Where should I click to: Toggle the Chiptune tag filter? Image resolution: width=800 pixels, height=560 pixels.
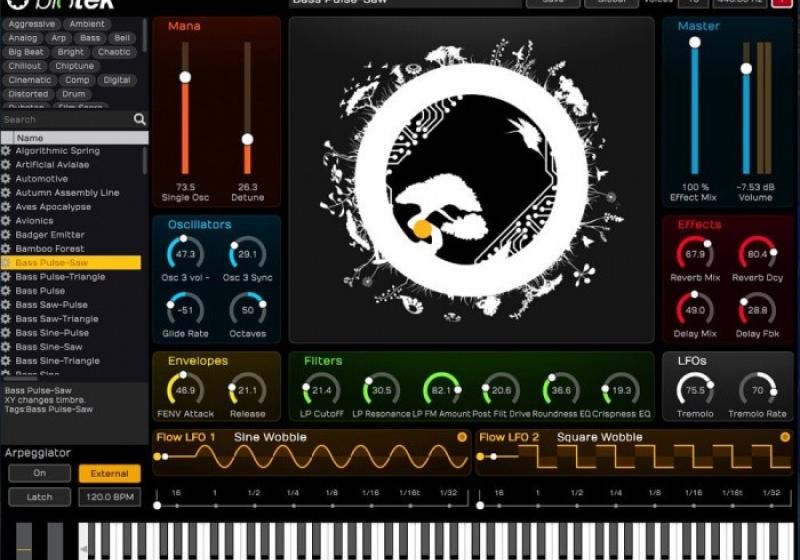coord(74,66)
